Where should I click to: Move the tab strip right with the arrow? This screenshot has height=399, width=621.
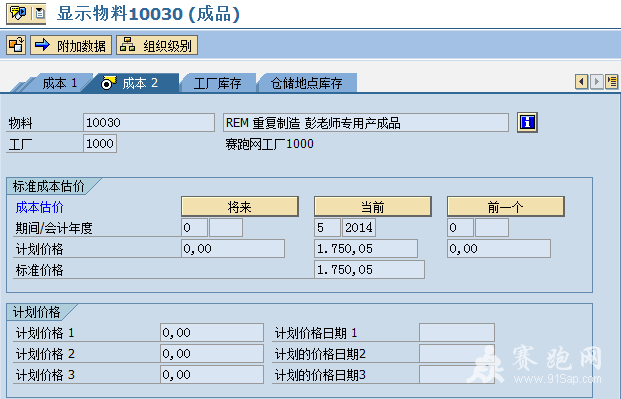click(x=596, y=82)
